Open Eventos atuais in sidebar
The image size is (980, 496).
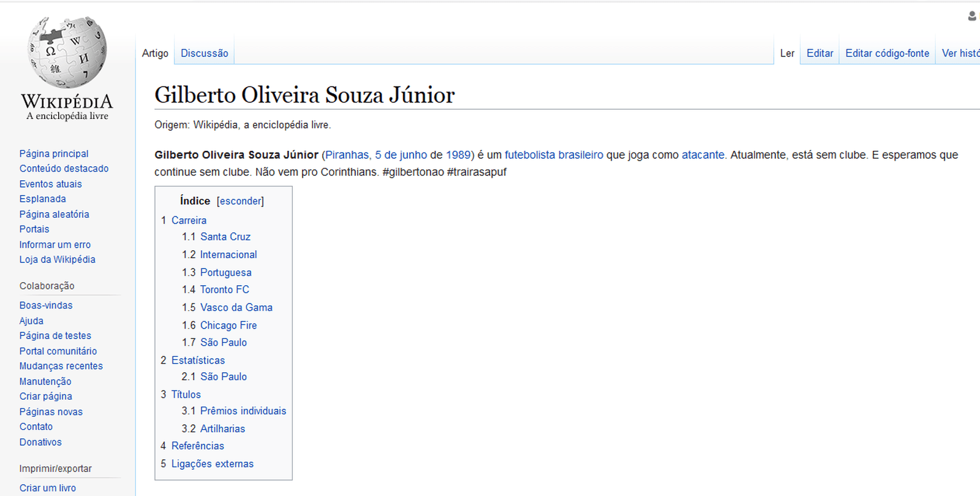click(50, 184)
